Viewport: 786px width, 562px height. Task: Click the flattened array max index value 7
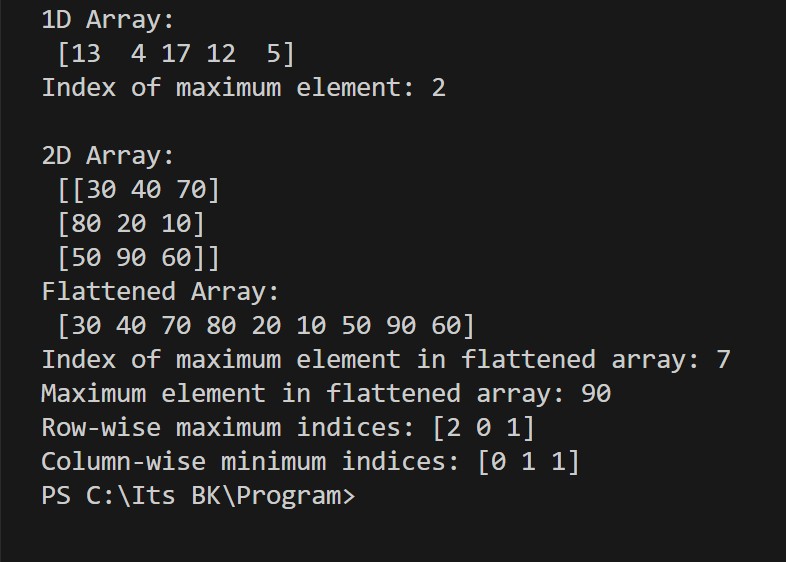coord(723,359)
